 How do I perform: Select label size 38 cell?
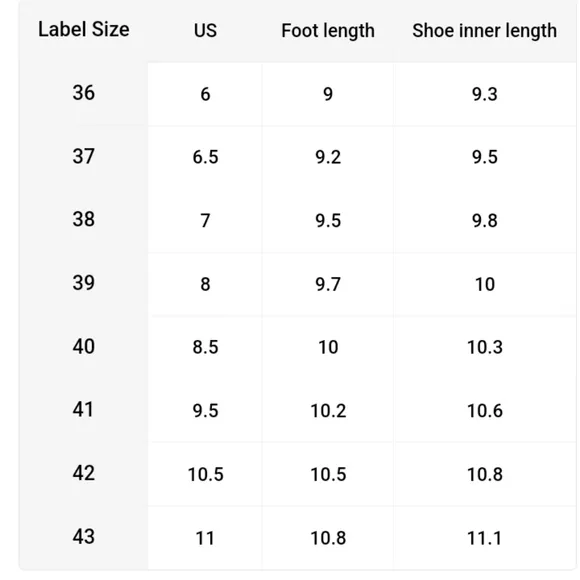tap(84, 219)
